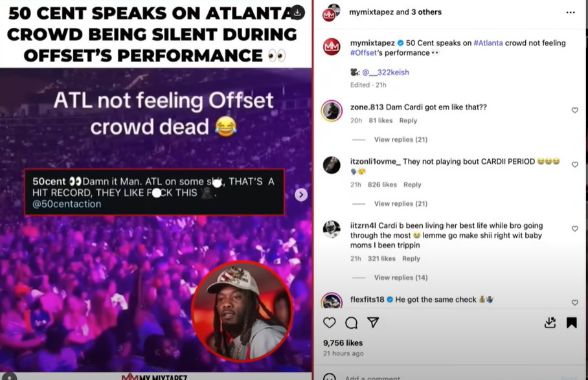Like iitzrn4l's comment
588x380 pixels.
pyautogui.click(x=574, y=229)
